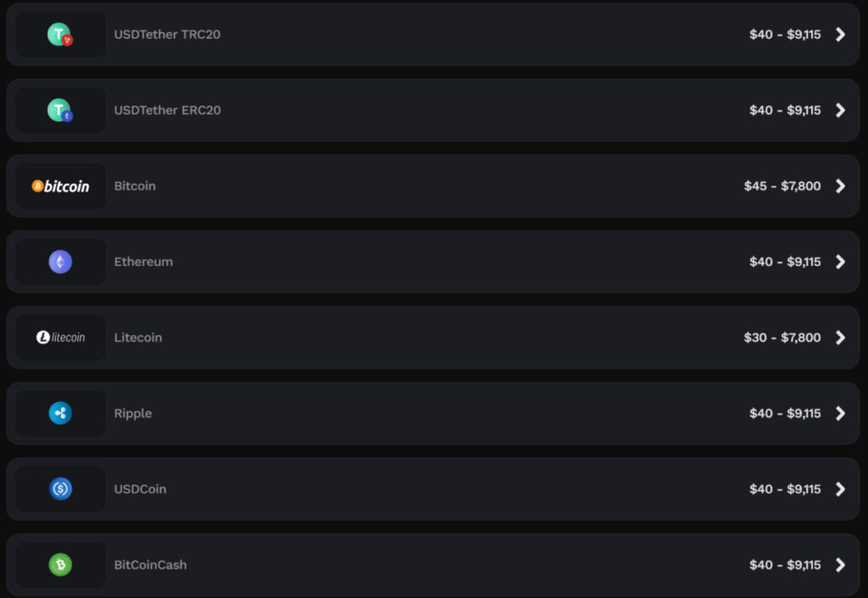
Task: Click the USDTether ERC20 coin icon
Action: click(60, 110)
